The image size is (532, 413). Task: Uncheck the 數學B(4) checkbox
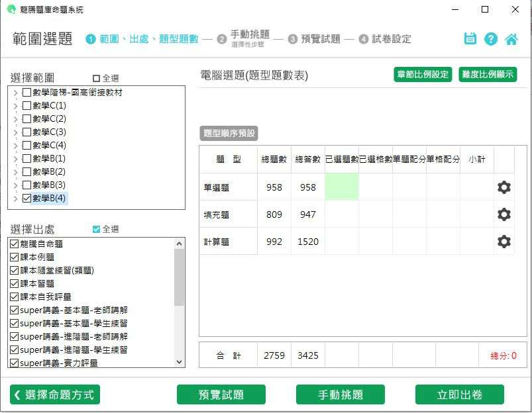click(x=27, y=198)
